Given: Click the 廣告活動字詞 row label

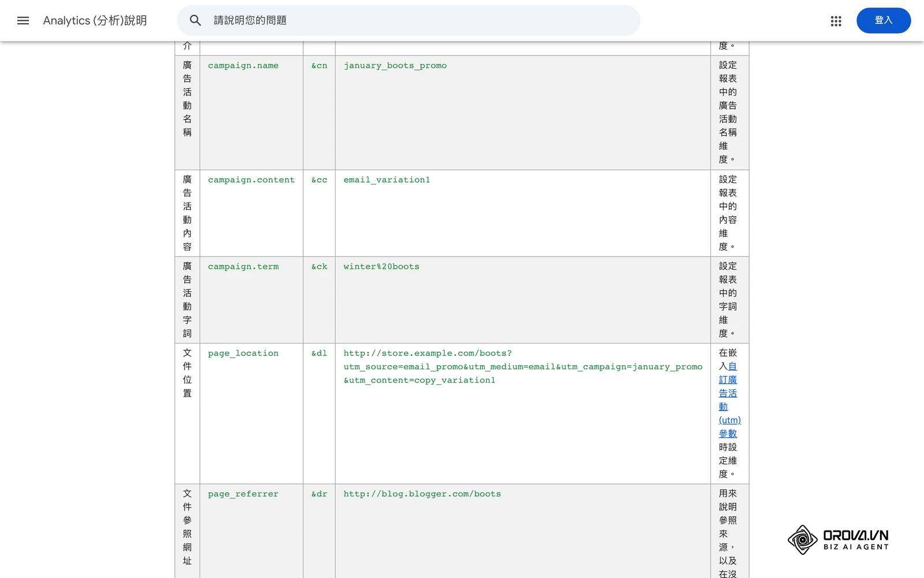Looking at the screenshot, I should (x=187, y=300).
